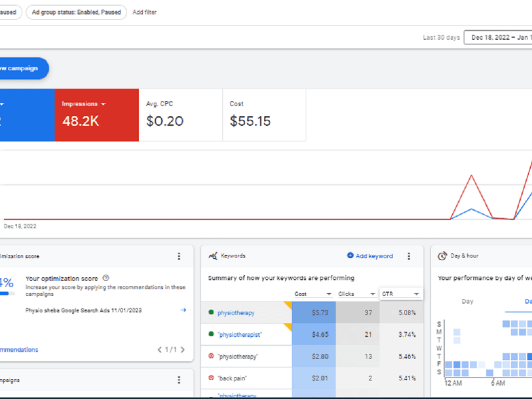The width and height of the screenshot is (532, 399).
Task: Switch to the Day tab
Action: coord(467,302)
